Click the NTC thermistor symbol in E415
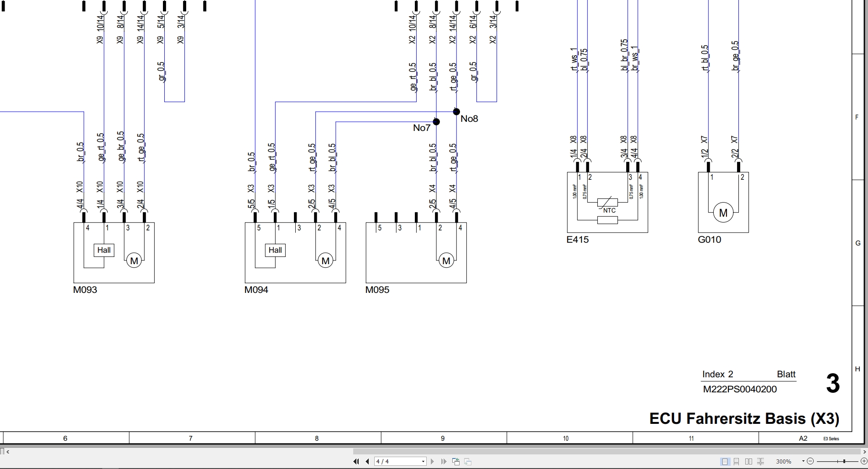Screen dimensions: 868x469 pyautogui.click(x=607, y=203)
